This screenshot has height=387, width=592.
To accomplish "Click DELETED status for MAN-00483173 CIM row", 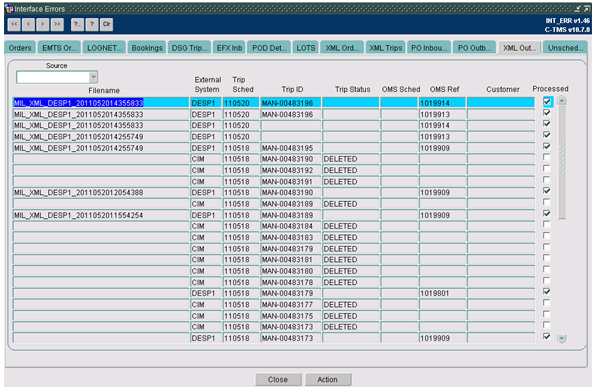I will (351, 327).
